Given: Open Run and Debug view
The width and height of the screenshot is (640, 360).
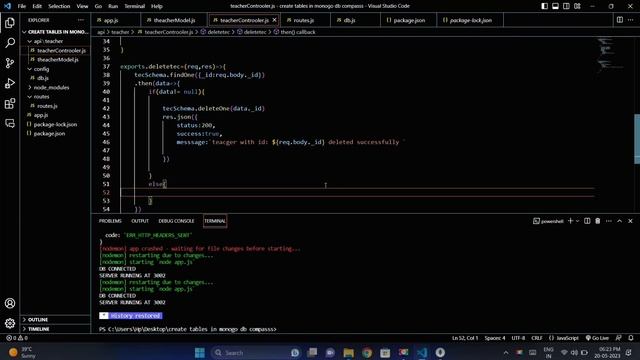Looking at the screenshot, I should pyautogui.click(x=10, y=83).
